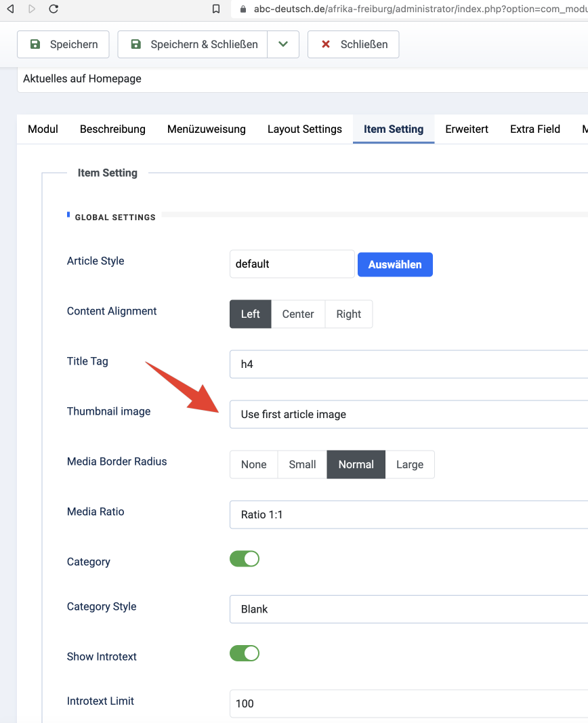
Task: Switch to the Layout Settings tab
Action: coord(305,129)
